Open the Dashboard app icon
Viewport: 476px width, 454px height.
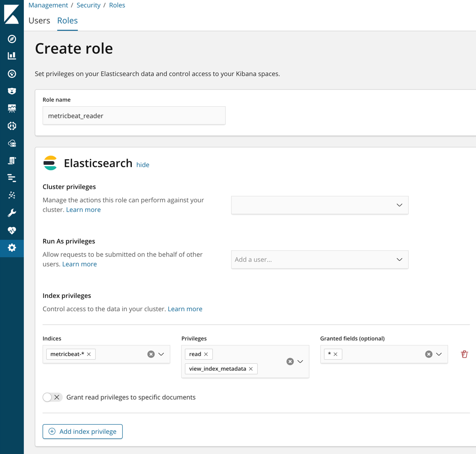[11, 73]
